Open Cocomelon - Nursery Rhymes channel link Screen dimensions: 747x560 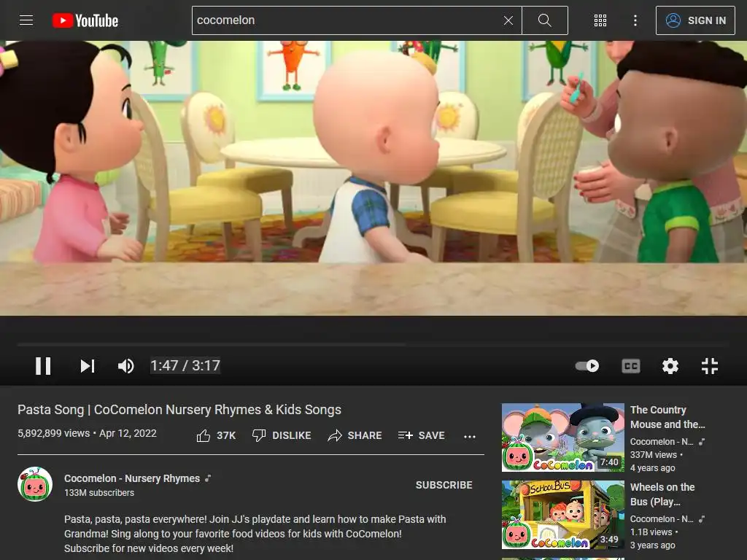tap(132, 478)
